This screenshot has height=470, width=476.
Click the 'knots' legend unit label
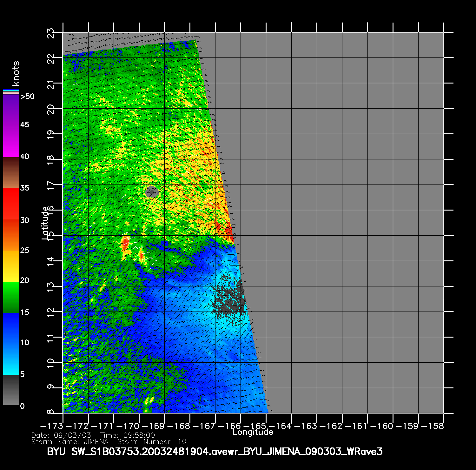tap(16, 73)
